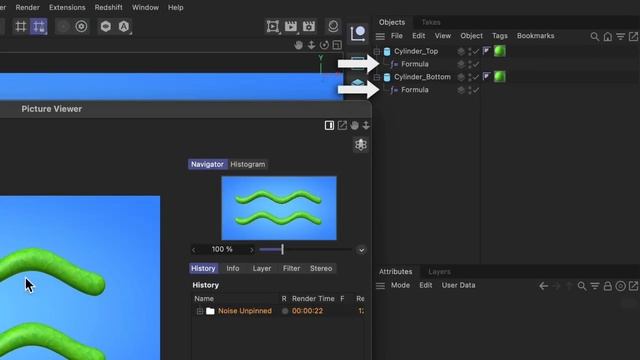Decrease zoom with left arrow
640x360 pixels.
(x=193, y=250)
